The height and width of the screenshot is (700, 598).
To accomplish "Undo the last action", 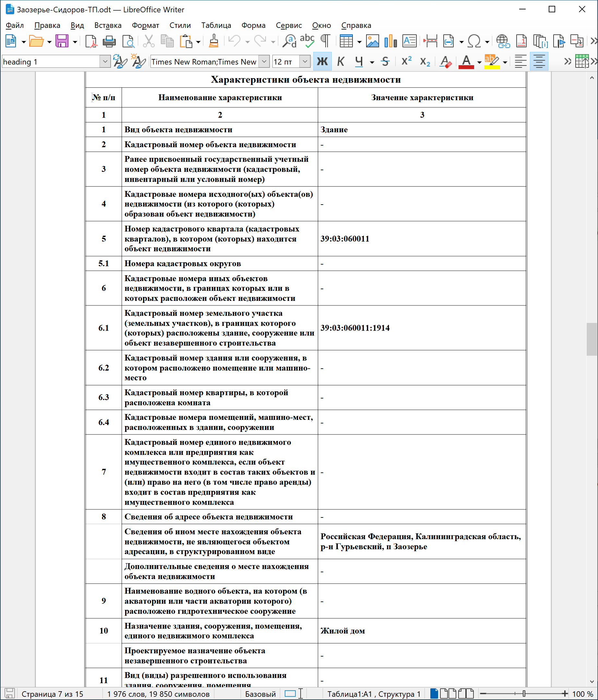I will (x=234, y=41).
